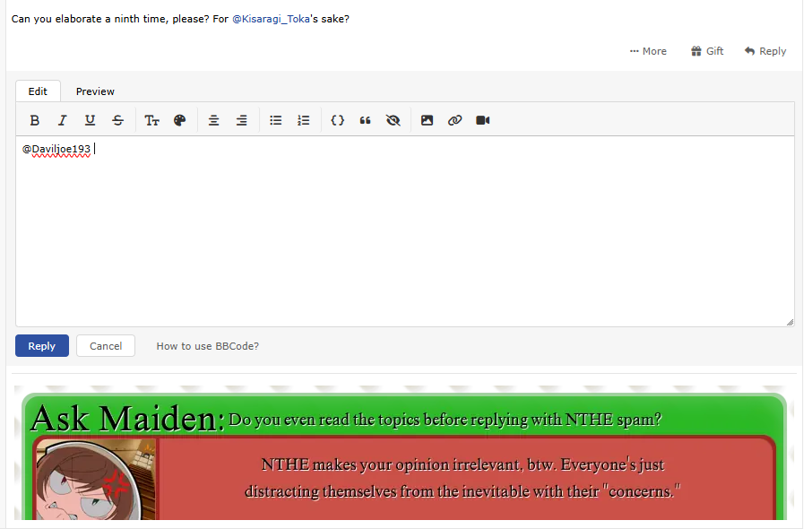Viewport: 812px width, 529px height.
Task: Insert a bulleted list
Action: pos(276,120)
